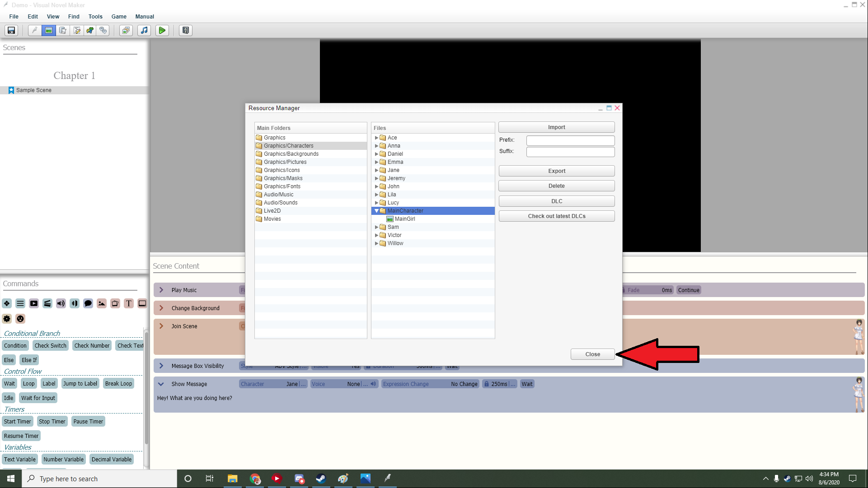
Task: Open the Game menu
Action: 119,17
